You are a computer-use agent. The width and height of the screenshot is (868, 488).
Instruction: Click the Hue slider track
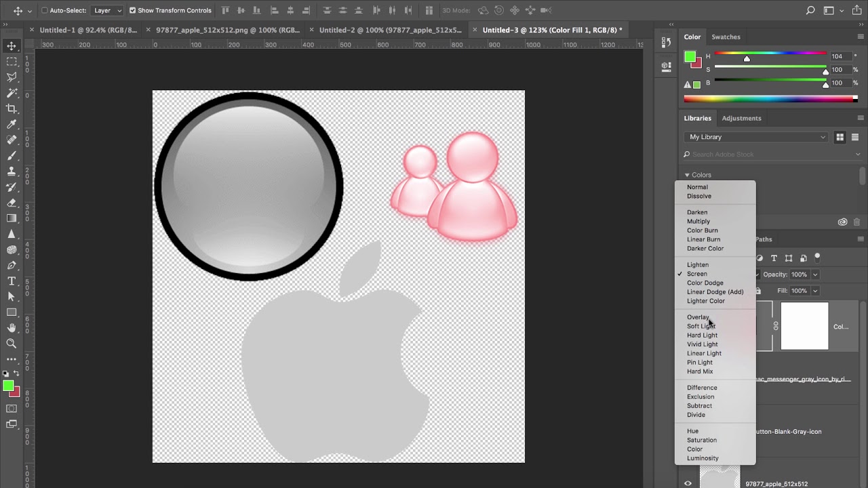point(770,54)
